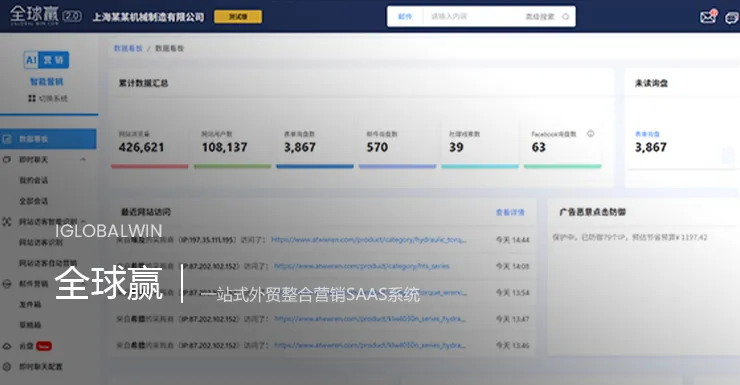This screenshot has height=385, width=740.
Task: Click the 108,137 website users value
Action: click(x=224, y=147)
